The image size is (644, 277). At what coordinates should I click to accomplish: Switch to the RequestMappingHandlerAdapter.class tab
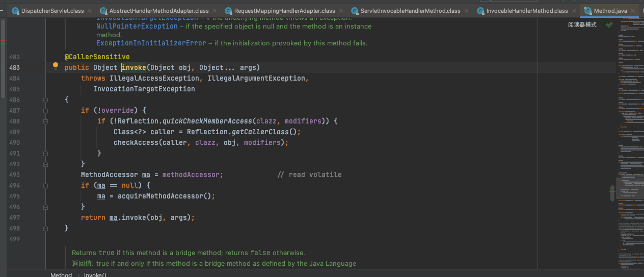[284, 11]
